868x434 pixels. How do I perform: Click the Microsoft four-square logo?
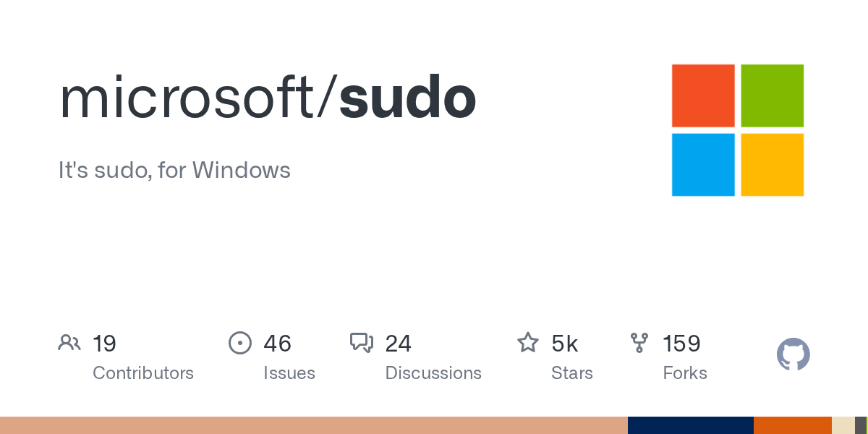tap(738, 130)
